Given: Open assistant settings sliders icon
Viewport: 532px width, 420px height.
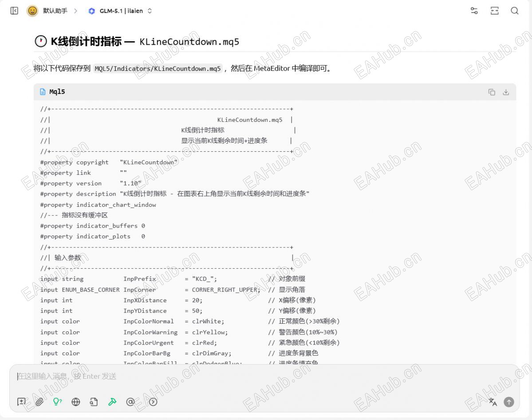Looking at the screenshot, I should click(x=474, y=11).
